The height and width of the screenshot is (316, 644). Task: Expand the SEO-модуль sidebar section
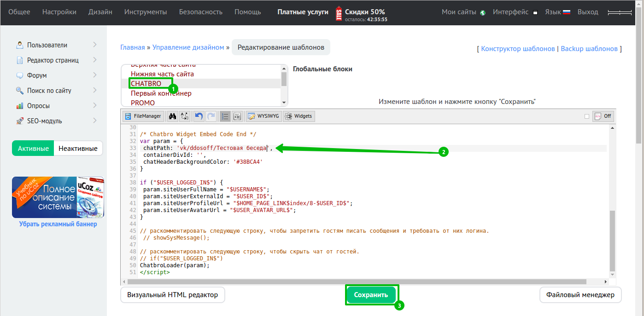[94, 121]
